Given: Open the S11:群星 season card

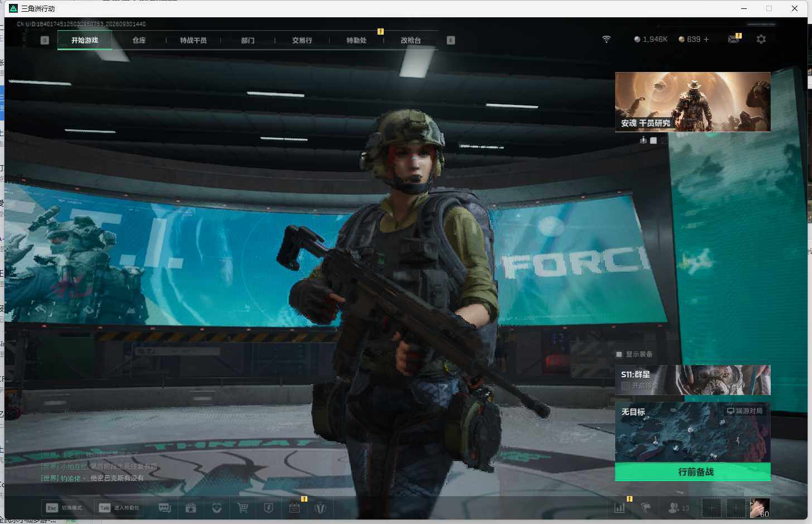Looking at the screenshot, I should pyautogui.click(x=693, y=380).
